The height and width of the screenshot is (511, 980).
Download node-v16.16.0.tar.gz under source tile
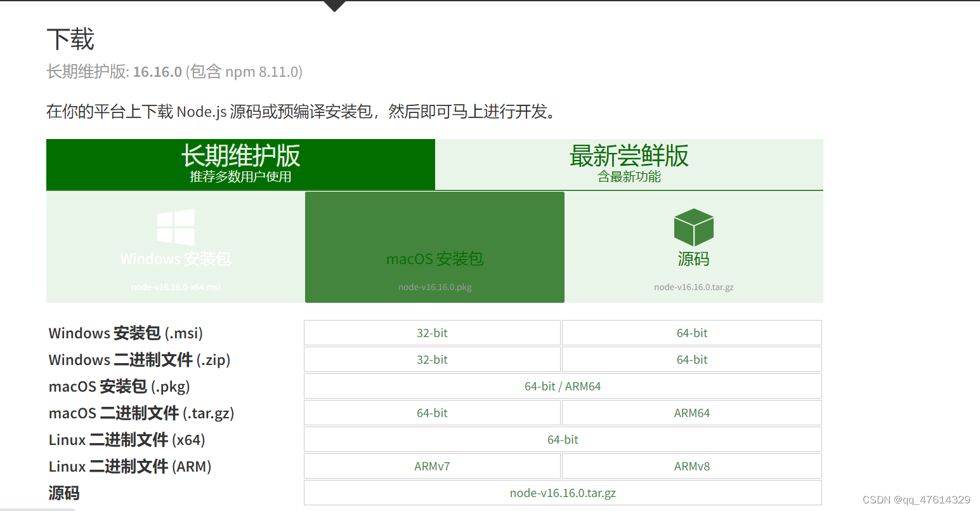[694, 287]
